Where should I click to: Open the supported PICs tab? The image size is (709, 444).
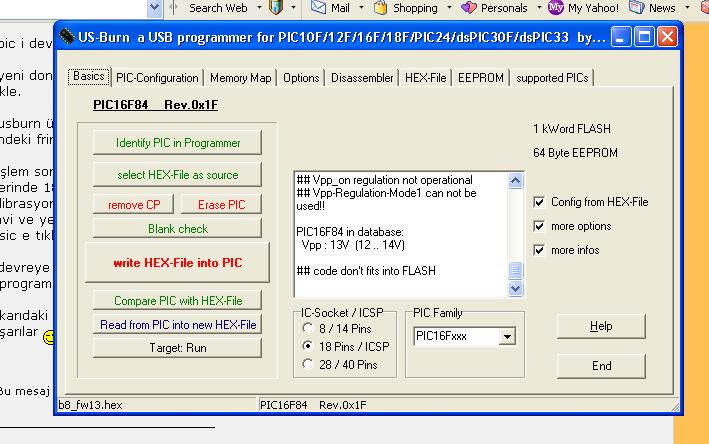click(x=552, y=78)
